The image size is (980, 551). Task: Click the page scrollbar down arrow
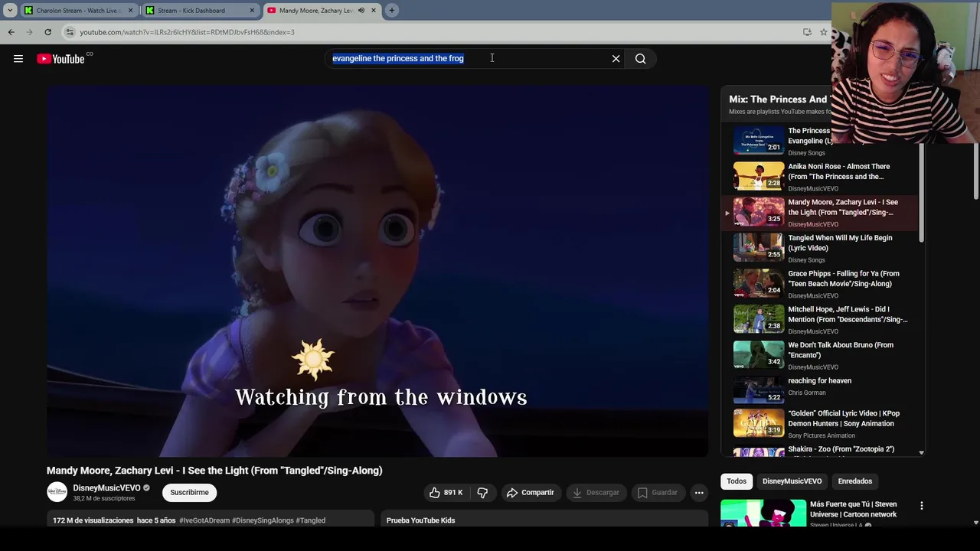coord(975,523)
